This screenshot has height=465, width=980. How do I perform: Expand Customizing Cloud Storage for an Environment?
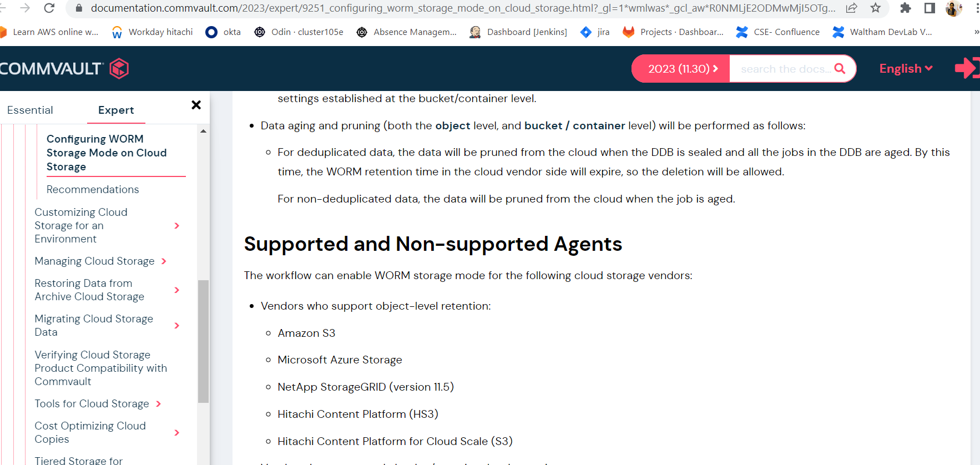[177, 226]
